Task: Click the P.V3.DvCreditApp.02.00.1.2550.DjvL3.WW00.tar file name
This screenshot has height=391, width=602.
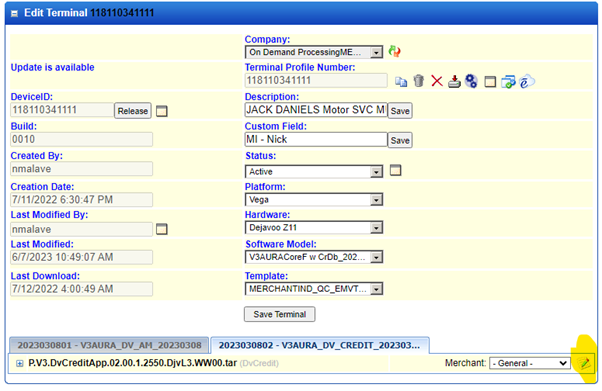Action: [x=132, y=363]
